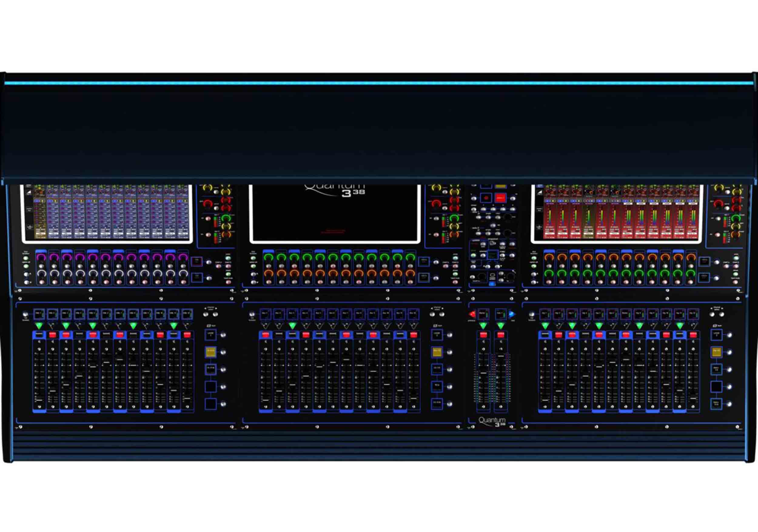Screen dimensions: 758x532
Task: Tap the only lit green triangle in center fader bank
Action: [x=292, y=326]
